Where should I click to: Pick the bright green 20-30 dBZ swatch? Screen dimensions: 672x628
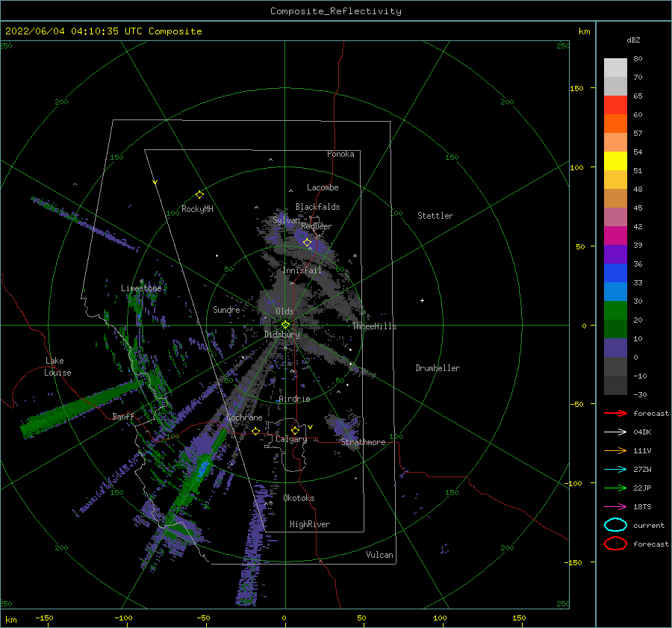pyautogui.click(x=615, y=310)
